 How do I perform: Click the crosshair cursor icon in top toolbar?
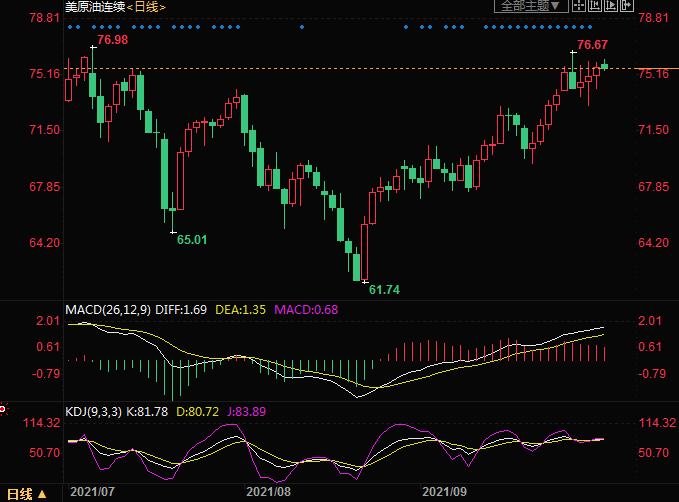point(579,7)
